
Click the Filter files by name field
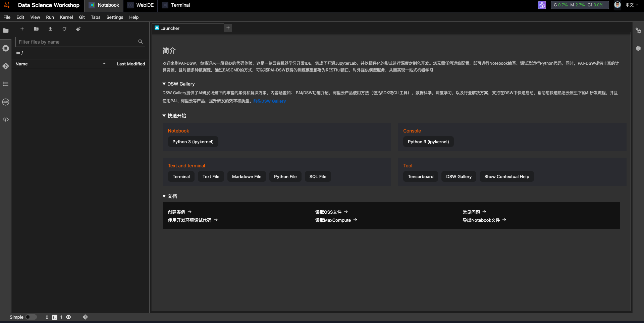77,42
